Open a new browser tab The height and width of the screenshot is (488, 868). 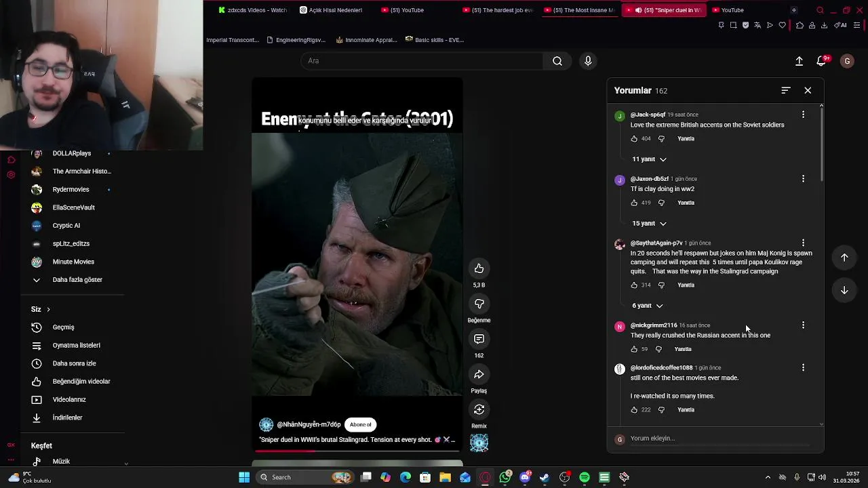[x=793, y=10]
